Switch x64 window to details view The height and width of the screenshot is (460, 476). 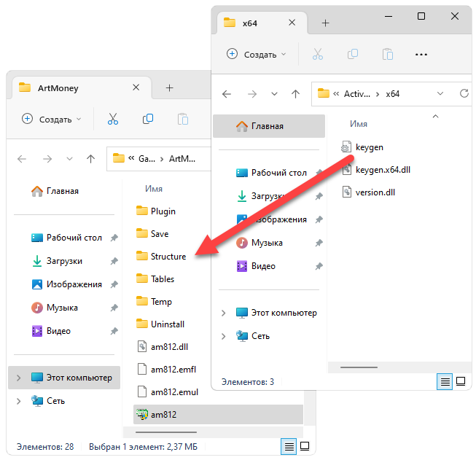(445, 381)
